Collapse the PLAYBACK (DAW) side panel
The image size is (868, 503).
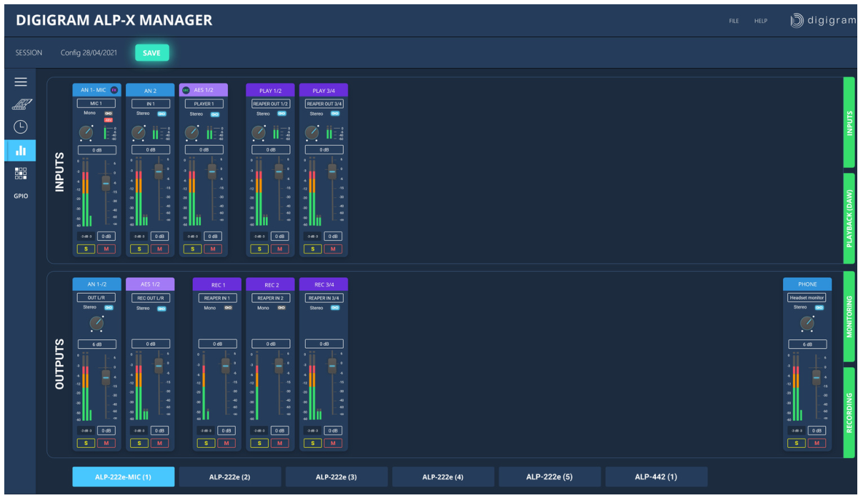849,219
